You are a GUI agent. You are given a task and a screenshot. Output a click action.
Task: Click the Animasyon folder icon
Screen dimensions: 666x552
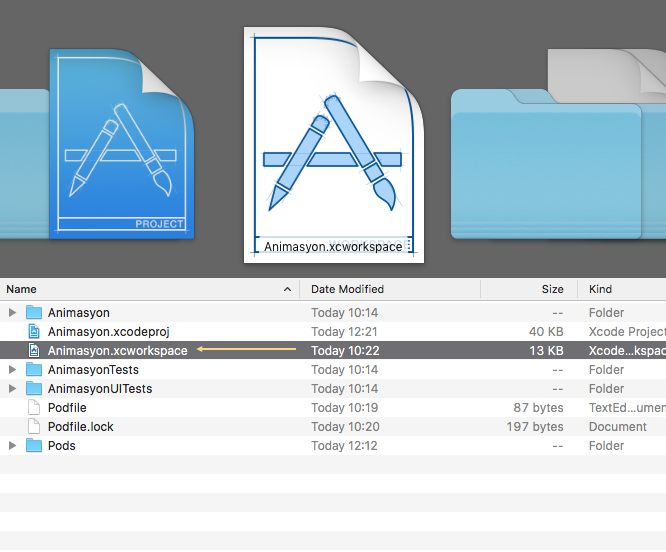34,313
